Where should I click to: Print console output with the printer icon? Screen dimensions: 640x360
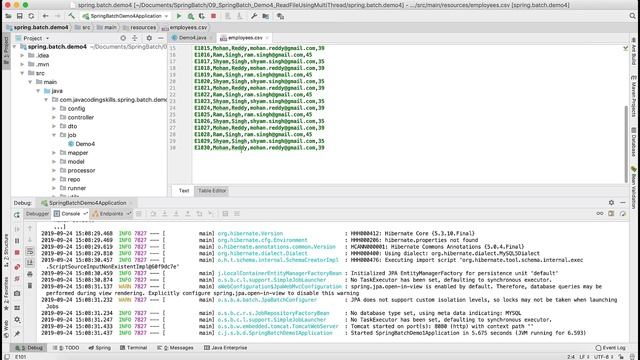pos(30,274)
